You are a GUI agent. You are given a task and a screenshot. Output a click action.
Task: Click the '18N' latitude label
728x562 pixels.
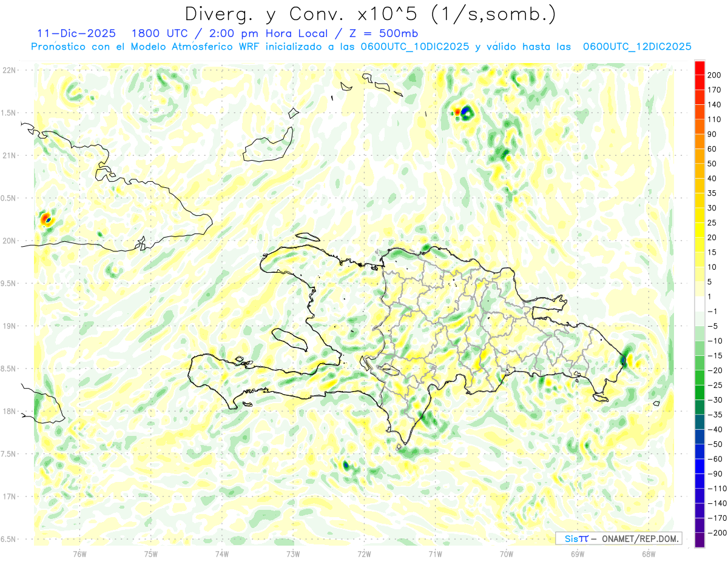click(10, 411)
